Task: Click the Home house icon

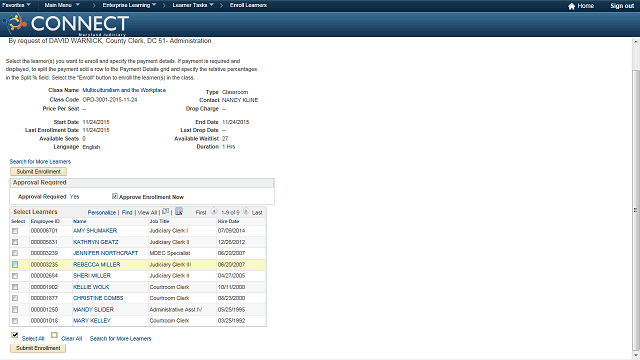Action: point(571,6)
